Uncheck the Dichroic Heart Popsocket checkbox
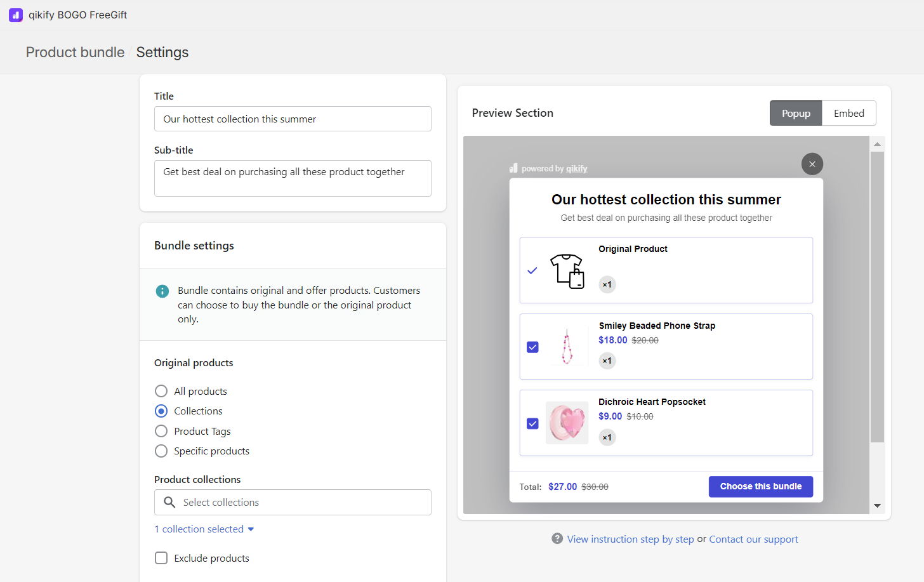Image resolution: width=924 pixels, height=582 pixels. tap(532, 423)
